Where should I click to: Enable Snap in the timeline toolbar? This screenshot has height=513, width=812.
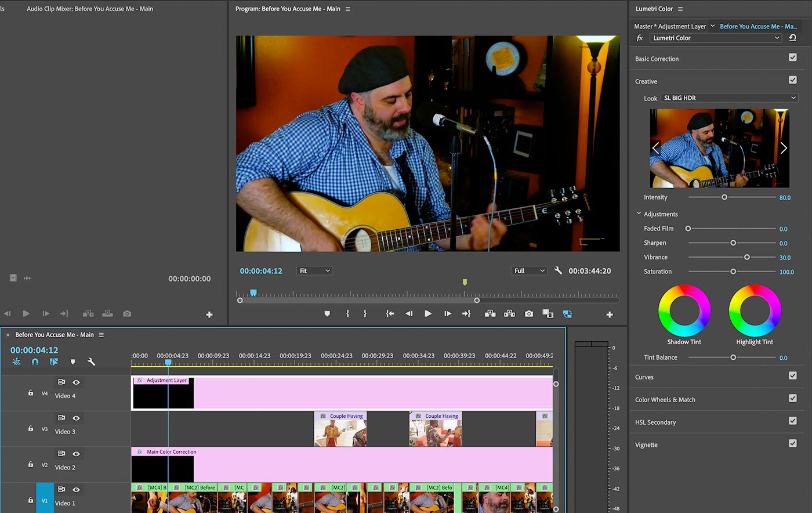pyautogui.click(x=35, y=362)
